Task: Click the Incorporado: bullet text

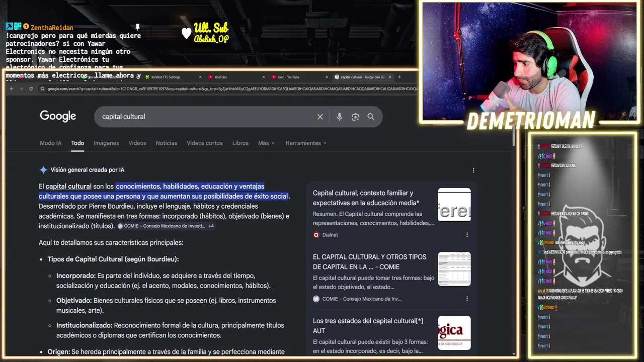Action: [x=164, y=281]
